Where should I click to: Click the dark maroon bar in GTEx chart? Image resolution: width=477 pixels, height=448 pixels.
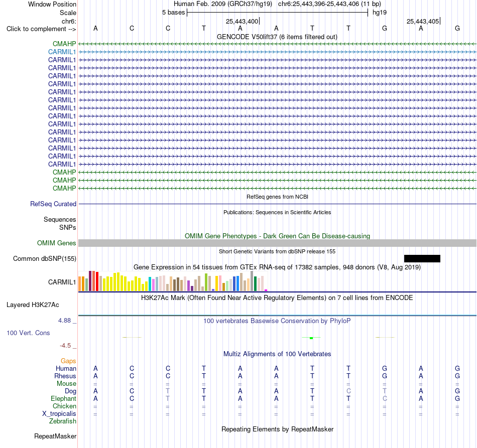pyautogui.click(x=90, y=281)
